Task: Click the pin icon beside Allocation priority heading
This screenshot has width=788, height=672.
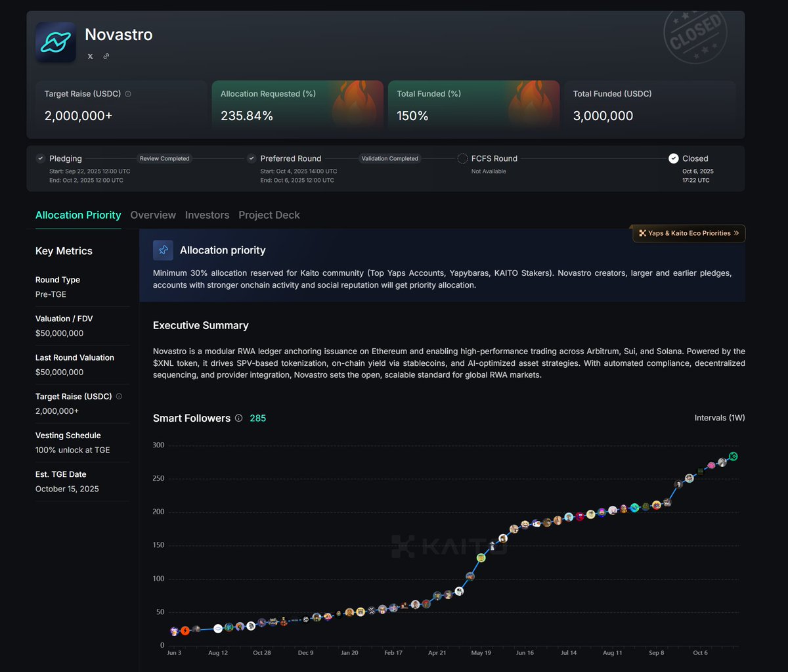Action: pyautogui.click(x=164, y=250)
